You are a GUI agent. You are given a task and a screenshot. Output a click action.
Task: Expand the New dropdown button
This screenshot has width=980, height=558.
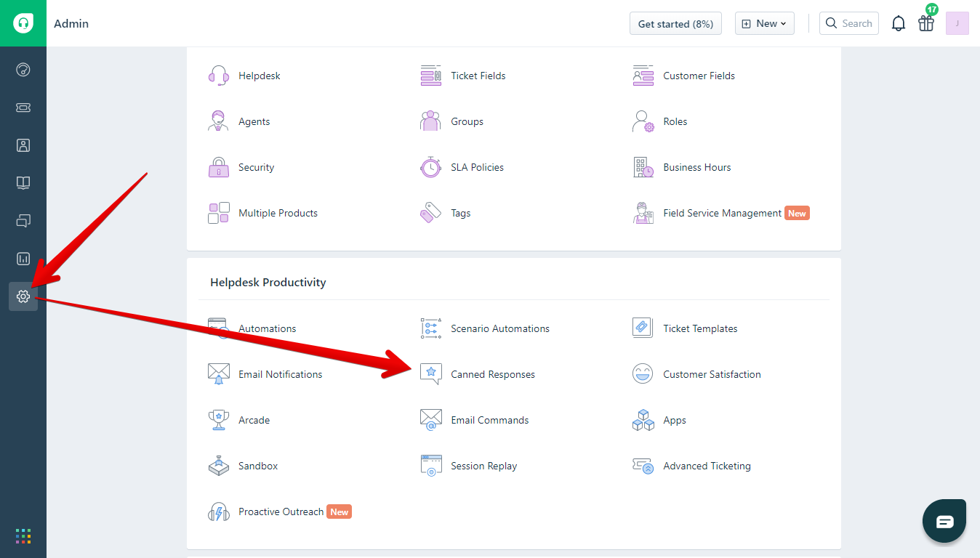pyautogui.click(x=765, y=23)
